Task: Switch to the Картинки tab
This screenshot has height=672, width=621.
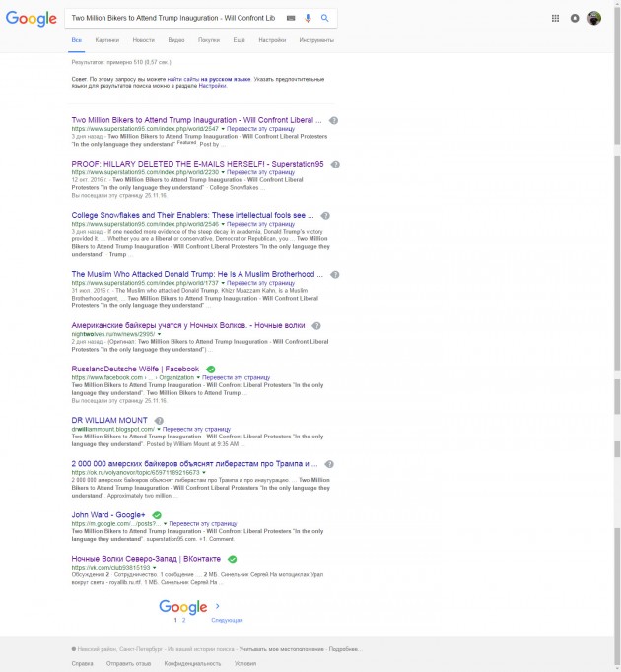Action: click(107, 40)
